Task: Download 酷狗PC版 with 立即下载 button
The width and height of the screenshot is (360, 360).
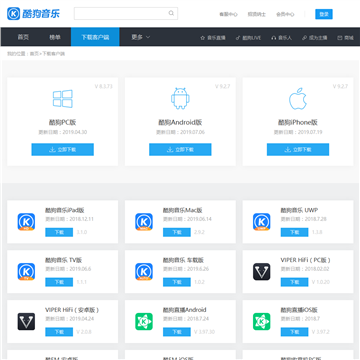Action: [x=62, y=149]
